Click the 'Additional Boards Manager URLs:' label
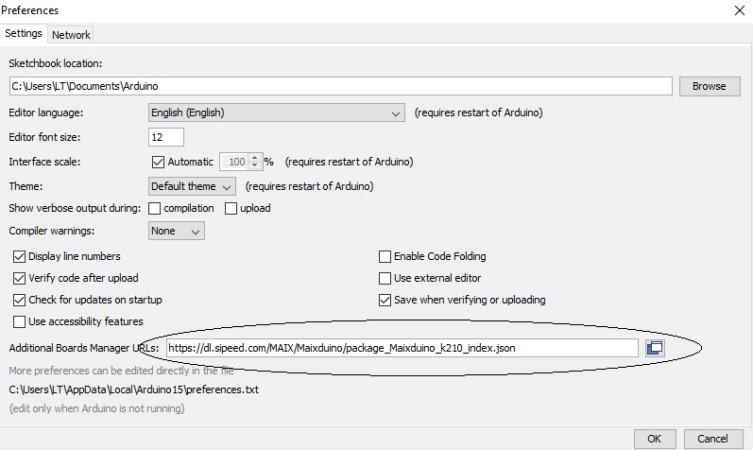Image resolution: width=753 pixels, height=450 pixels. tap(84, 348)
